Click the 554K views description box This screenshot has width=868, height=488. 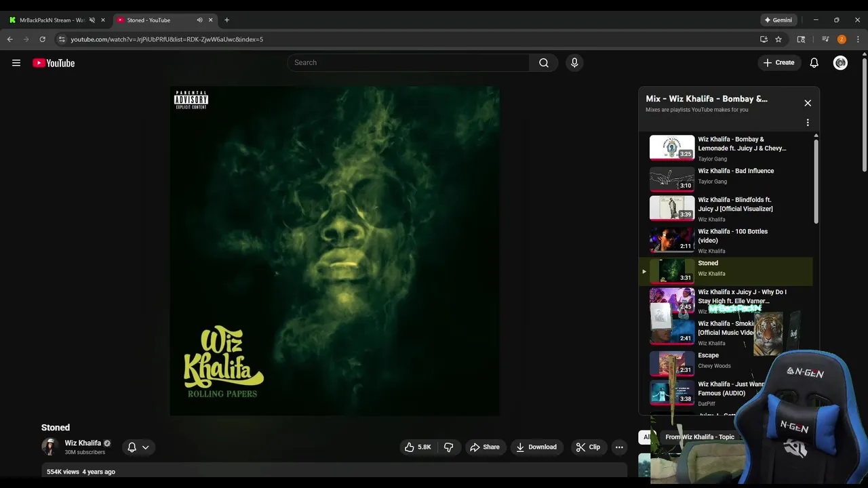point(334,472)
